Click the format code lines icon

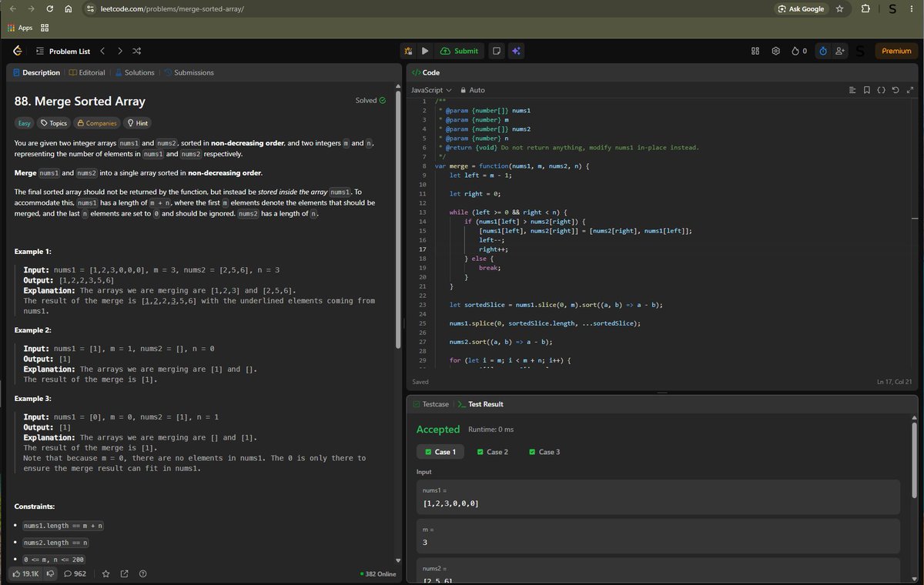tap(852, 90)
